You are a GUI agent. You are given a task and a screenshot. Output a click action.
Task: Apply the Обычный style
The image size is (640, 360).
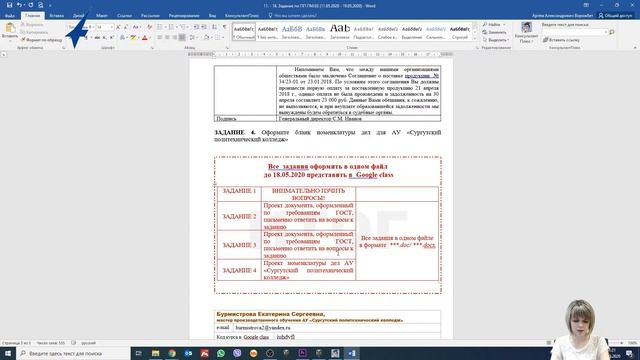pos(244,31)
